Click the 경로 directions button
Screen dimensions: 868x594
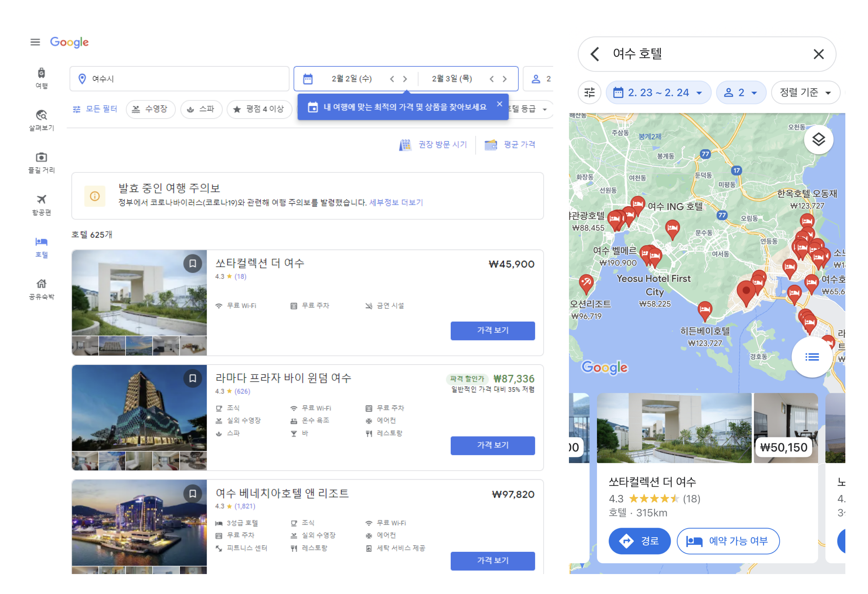point(639,541)
